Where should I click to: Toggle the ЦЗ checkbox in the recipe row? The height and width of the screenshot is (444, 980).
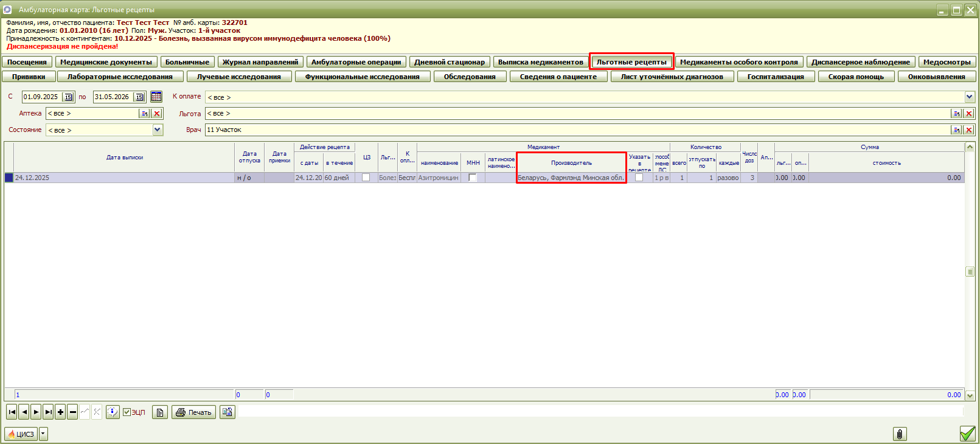366,178
